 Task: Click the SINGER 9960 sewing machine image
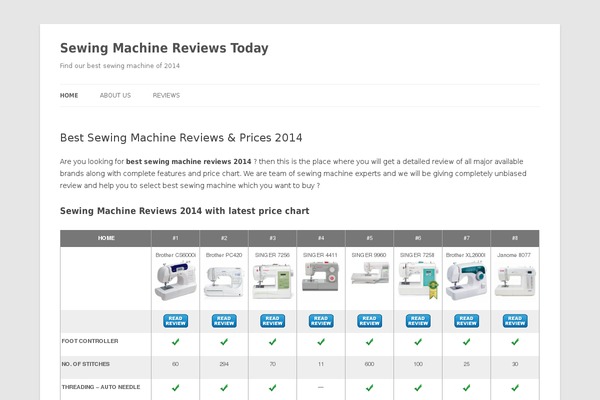tap(370, 273)
